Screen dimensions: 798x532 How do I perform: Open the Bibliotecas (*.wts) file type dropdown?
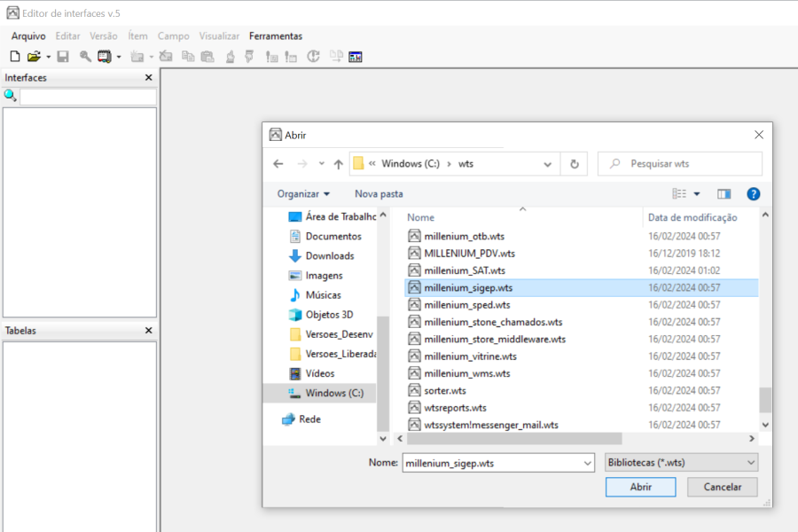(x=681, y=463)
